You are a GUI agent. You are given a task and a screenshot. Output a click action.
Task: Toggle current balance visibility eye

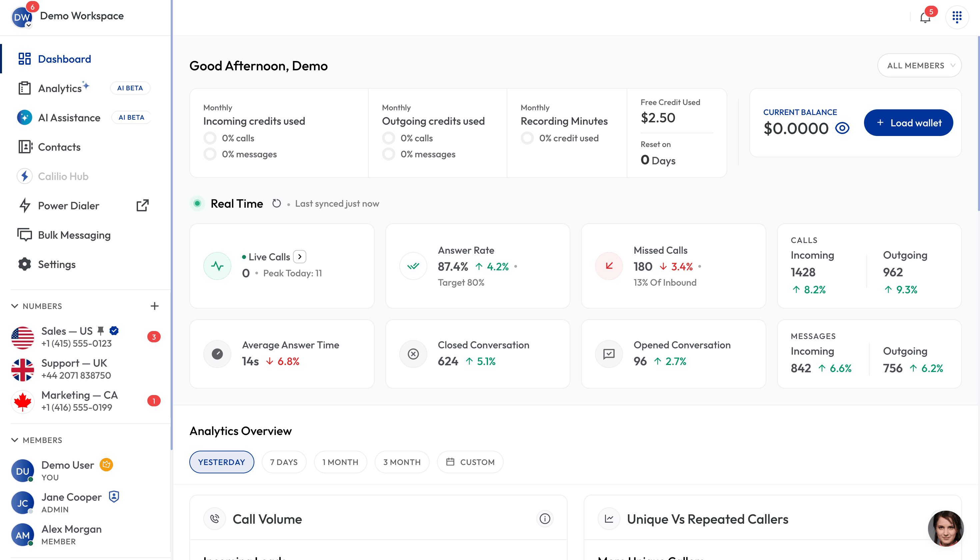pos(842,128)
